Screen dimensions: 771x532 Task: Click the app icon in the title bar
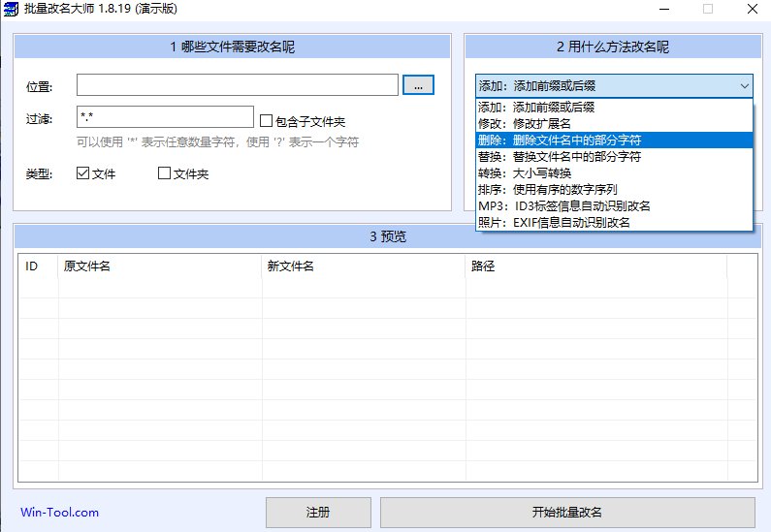(x=11, y=9)
